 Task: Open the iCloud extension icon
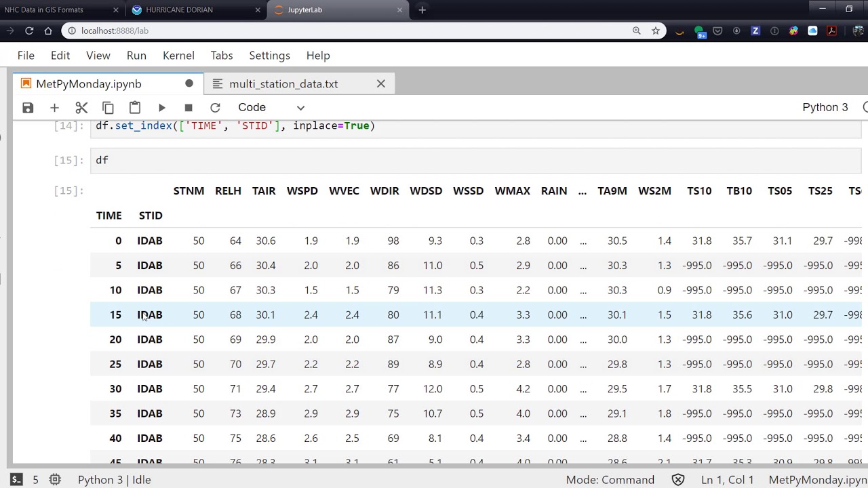[812, 31]
